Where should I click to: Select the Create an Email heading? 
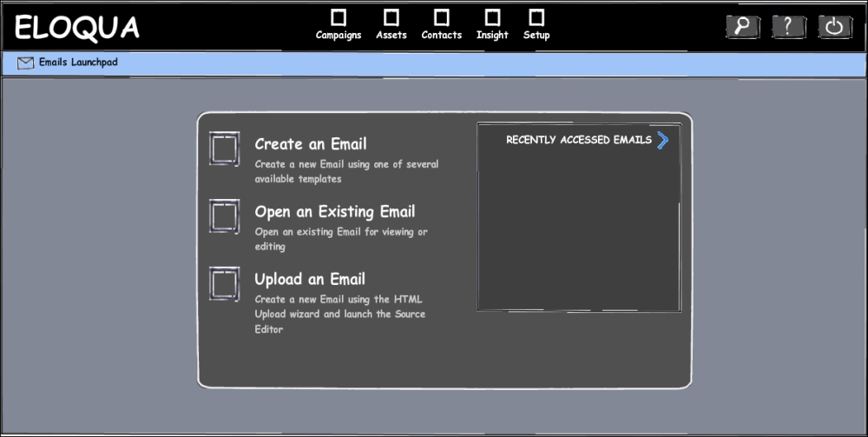pyautogui.click(x=311, y=144)
